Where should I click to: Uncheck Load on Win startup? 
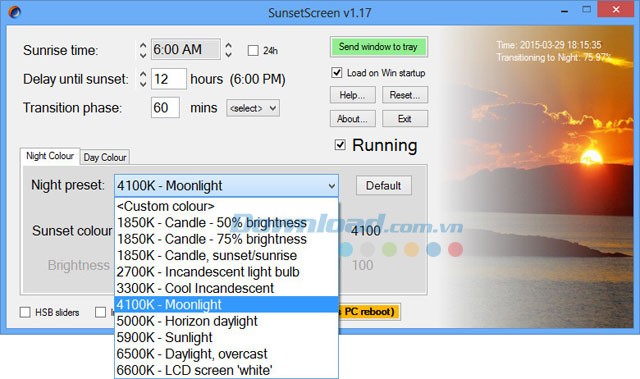coord(337,73)
